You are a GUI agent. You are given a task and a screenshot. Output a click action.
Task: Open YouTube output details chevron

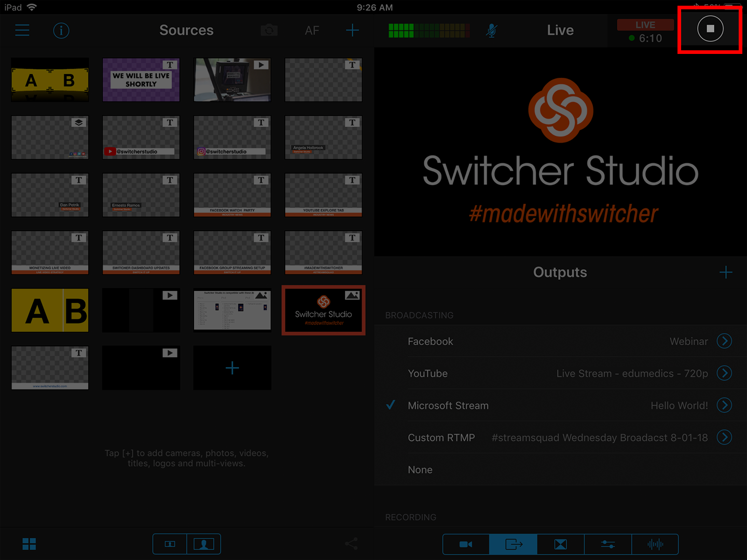(x=724, y=373)
